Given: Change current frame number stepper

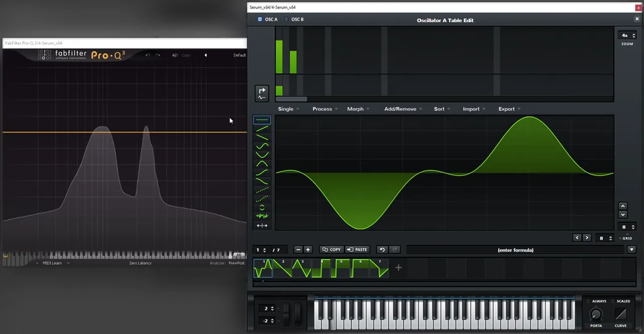Looking at the screenshot, I should [x=261, y=250].
